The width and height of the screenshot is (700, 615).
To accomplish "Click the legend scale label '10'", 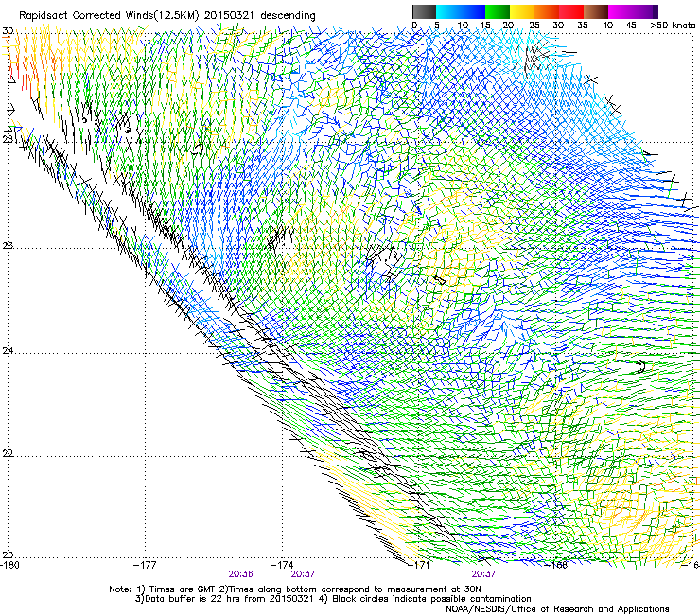I will (463, 26).
